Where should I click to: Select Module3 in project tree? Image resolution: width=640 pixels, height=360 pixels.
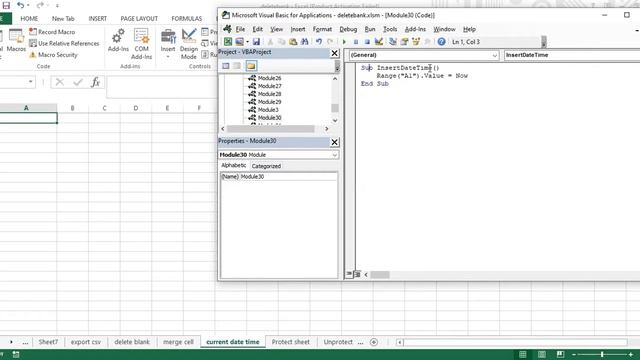pos(268,110)
